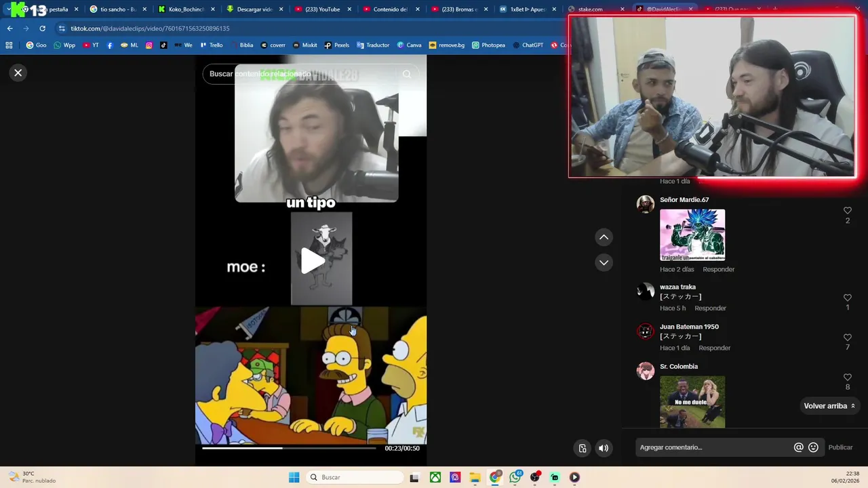Open the Facebook bookmark icon

pos(110,45)
